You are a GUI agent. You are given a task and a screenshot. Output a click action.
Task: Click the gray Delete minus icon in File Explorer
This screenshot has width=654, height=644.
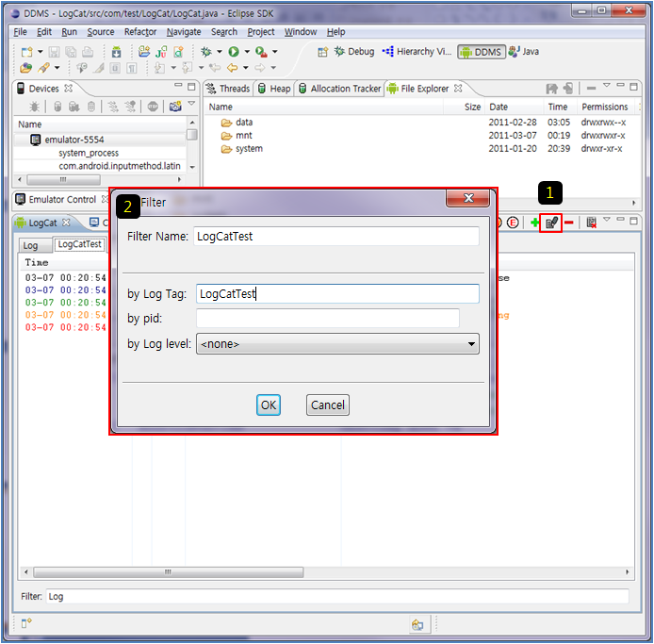coord(591,88)
